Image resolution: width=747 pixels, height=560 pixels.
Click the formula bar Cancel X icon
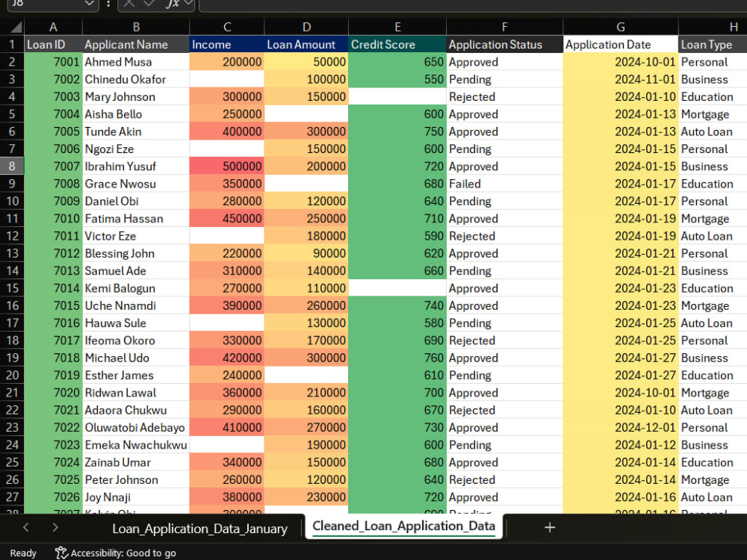(x=128, y=3)
